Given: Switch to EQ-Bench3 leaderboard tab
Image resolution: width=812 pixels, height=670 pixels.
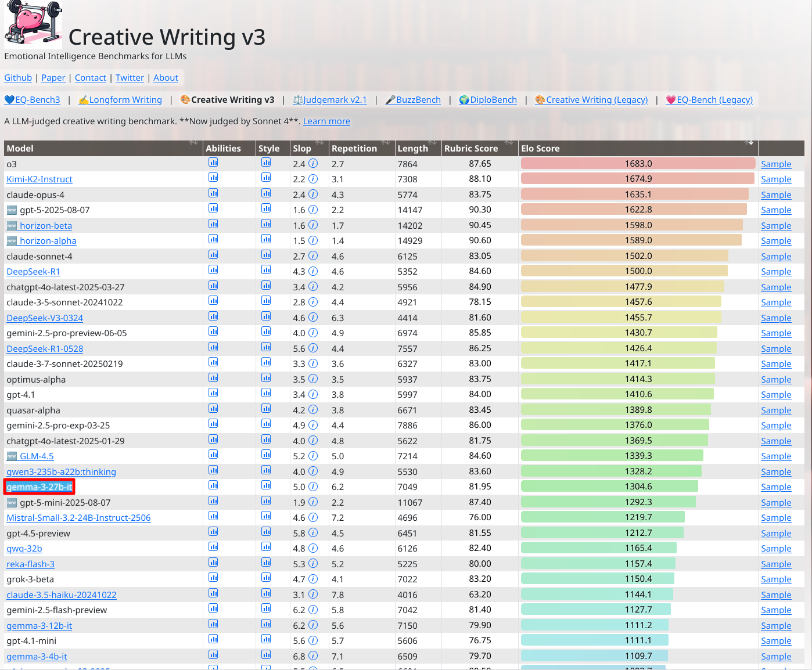Looking at the screenshot, I should [x=33, y=100].
